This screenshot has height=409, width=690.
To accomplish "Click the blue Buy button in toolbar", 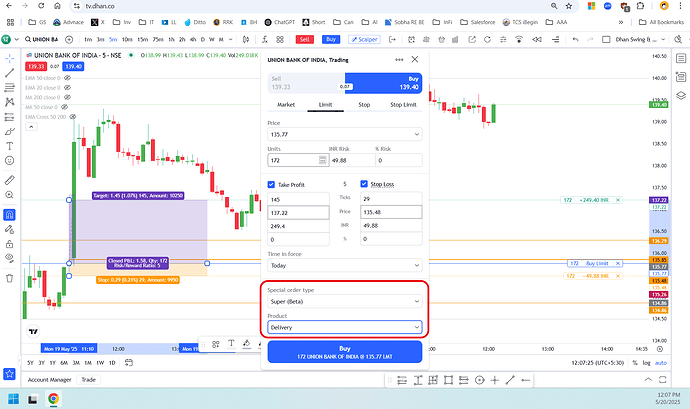I will 331,40.
